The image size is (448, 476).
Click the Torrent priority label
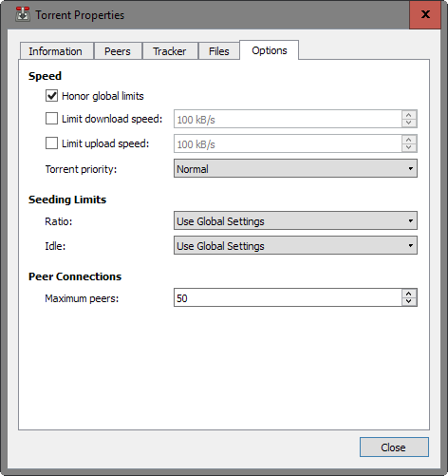tap(81, 169)
